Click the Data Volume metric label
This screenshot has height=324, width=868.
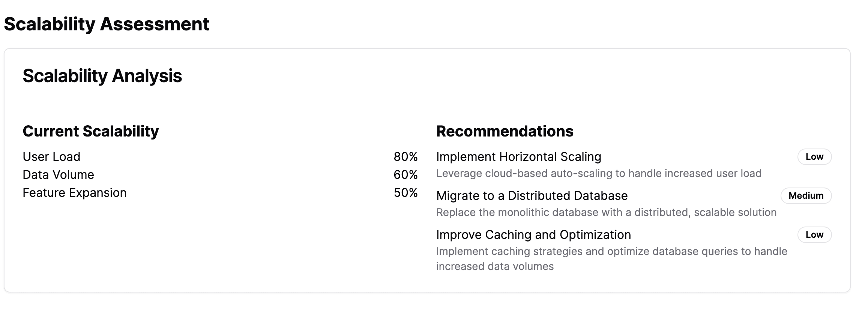click(x=58, y=175)
